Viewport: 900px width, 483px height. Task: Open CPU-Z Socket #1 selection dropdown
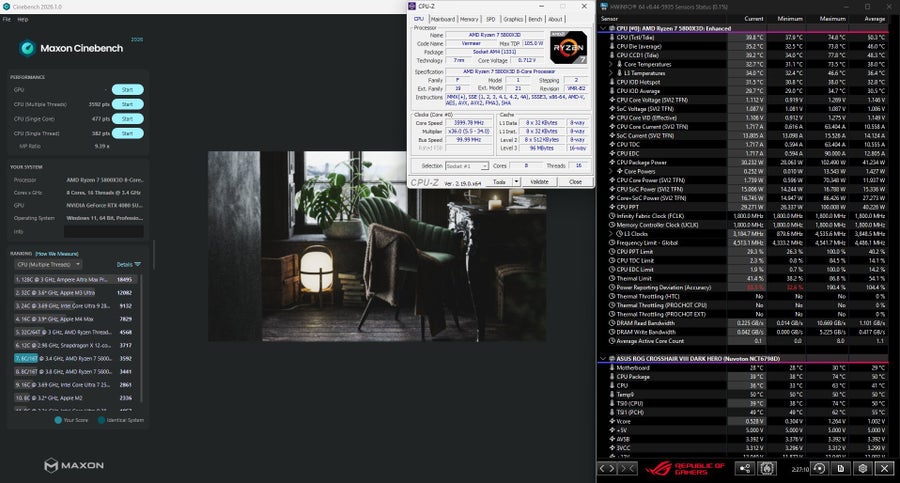pos(467,165)
